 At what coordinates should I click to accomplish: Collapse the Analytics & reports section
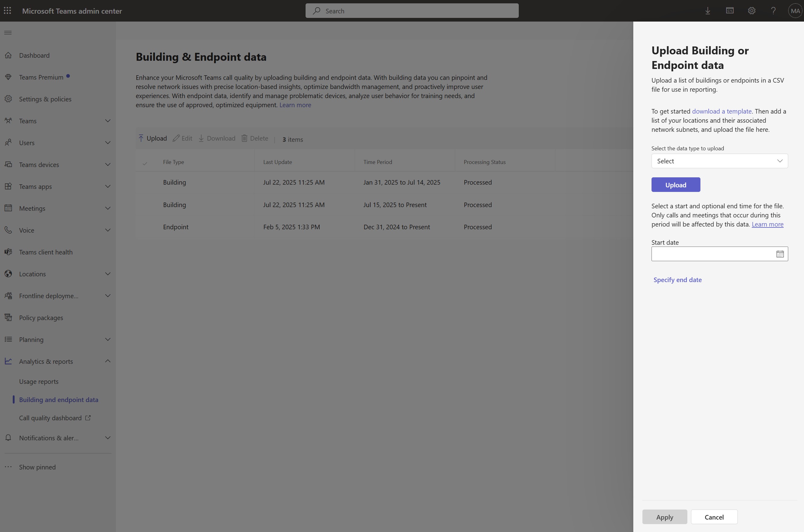tap(108, 361)
